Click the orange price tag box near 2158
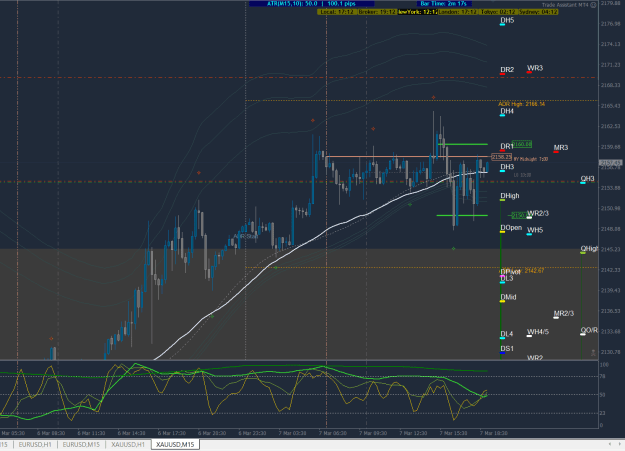 502,157
